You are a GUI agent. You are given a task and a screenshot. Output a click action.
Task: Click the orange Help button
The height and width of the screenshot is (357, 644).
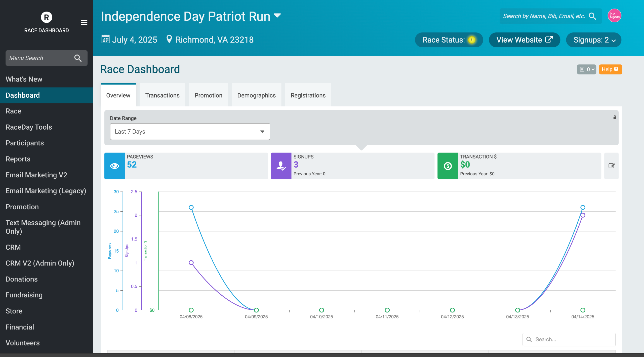[x=610, y=69]
